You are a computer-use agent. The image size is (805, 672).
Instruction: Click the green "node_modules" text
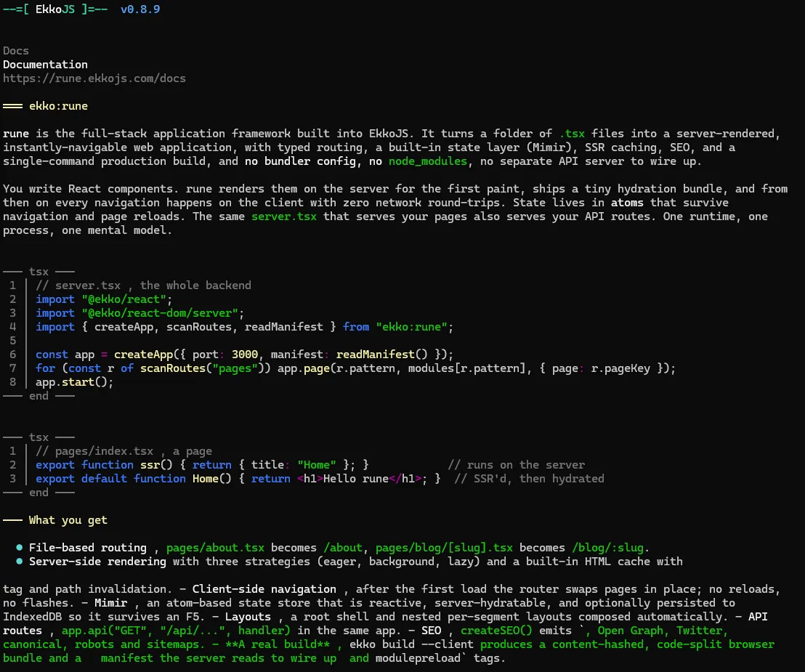428,161
